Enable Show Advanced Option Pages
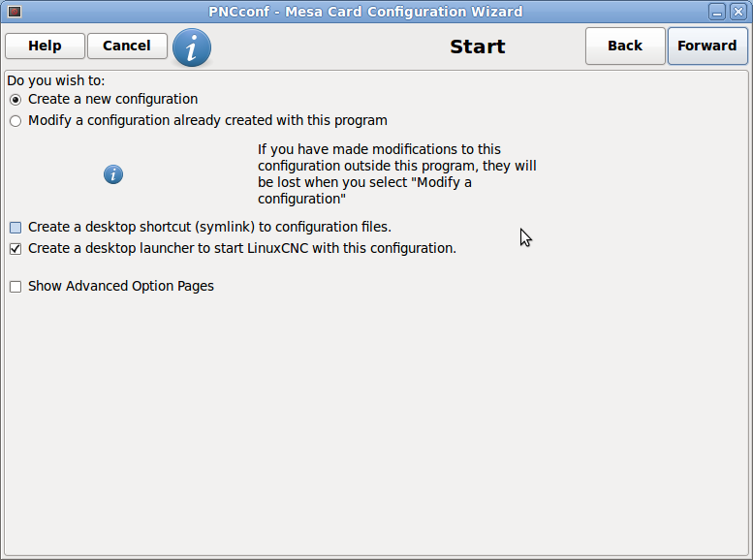Screen dimensions: 753x560 [16, 287]
